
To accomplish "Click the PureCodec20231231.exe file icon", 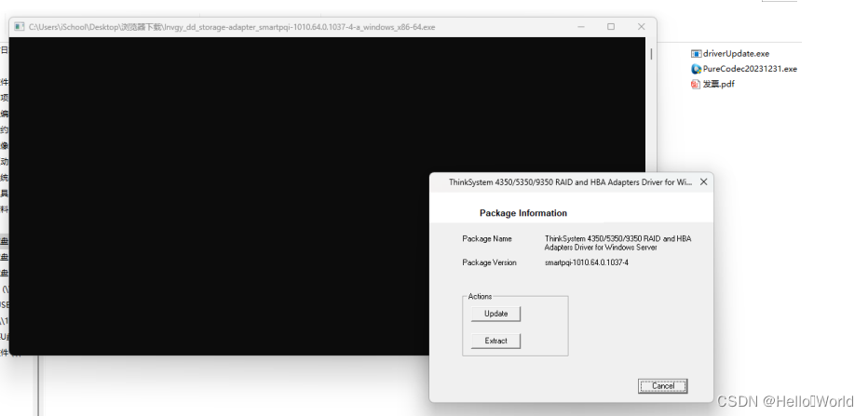I will point(696,69).
